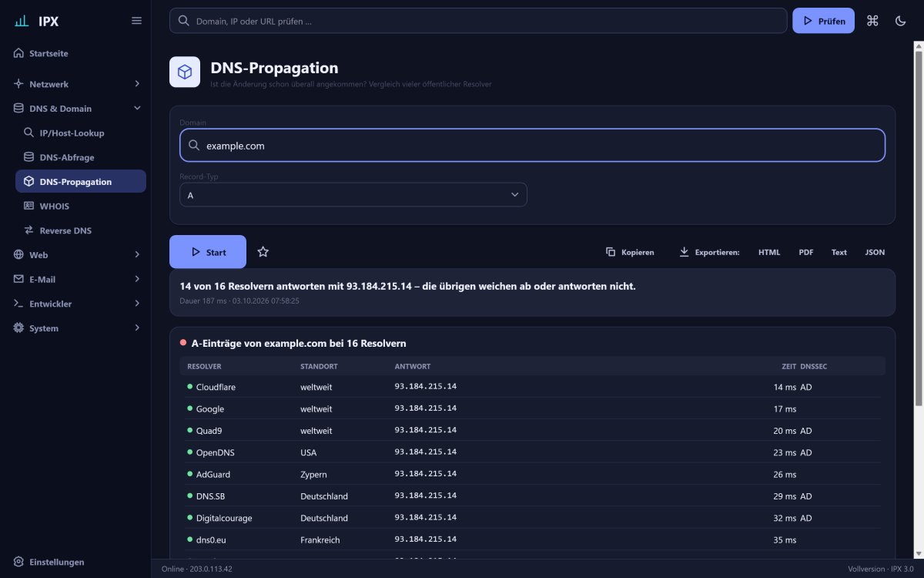Click the search icon in the top bar
The image size is (924, 578).
[184, 21]
